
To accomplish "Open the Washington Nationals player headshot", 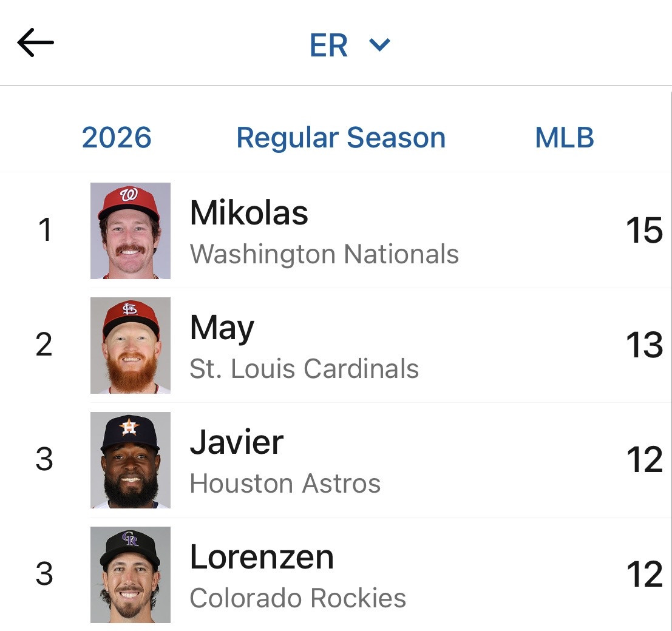I will click(131, 231).
